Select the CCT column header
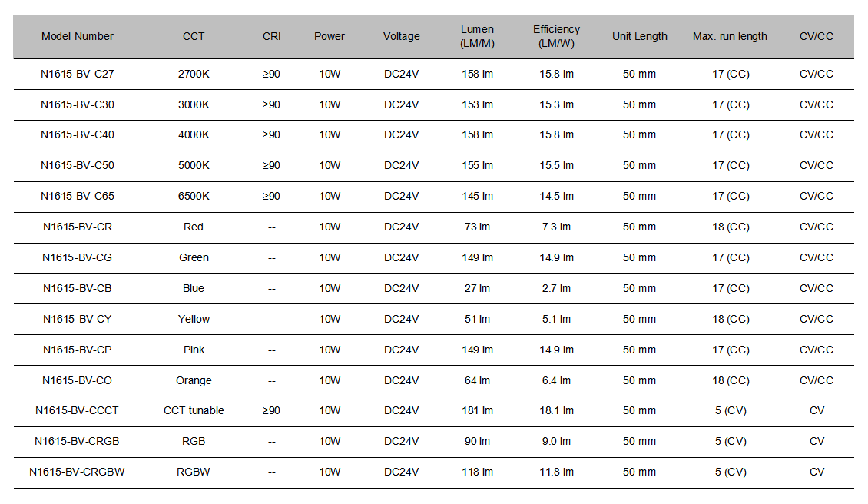This screenshot has height=504, width=868. [194, 37]
